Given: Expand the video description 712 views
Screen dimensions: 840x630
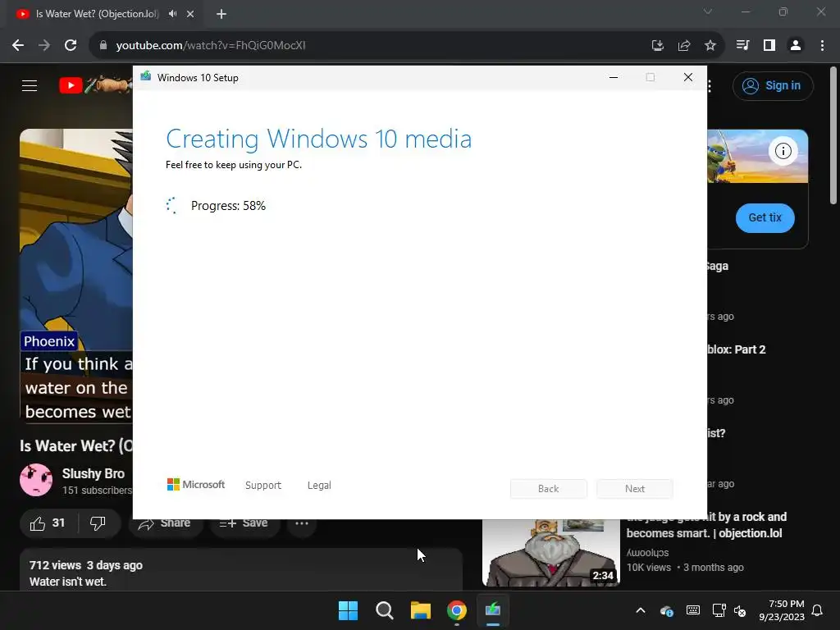Looking at the screenshot, I should coord(241,571).
